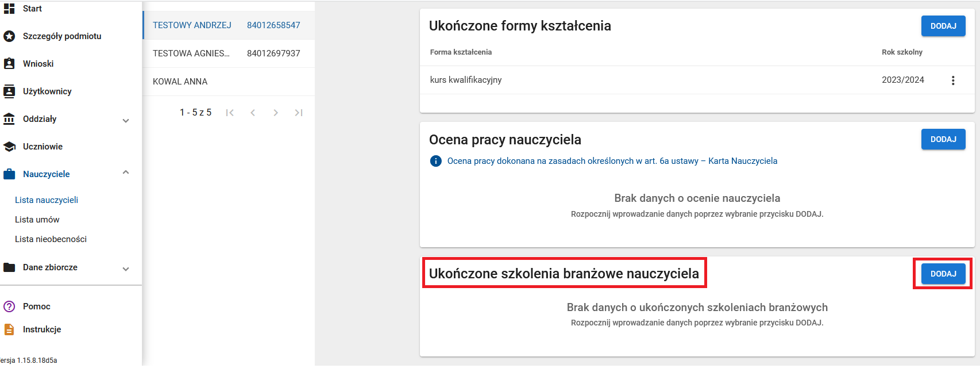Switch to Lista umów
980x368 pixels.
pos(38,219)
